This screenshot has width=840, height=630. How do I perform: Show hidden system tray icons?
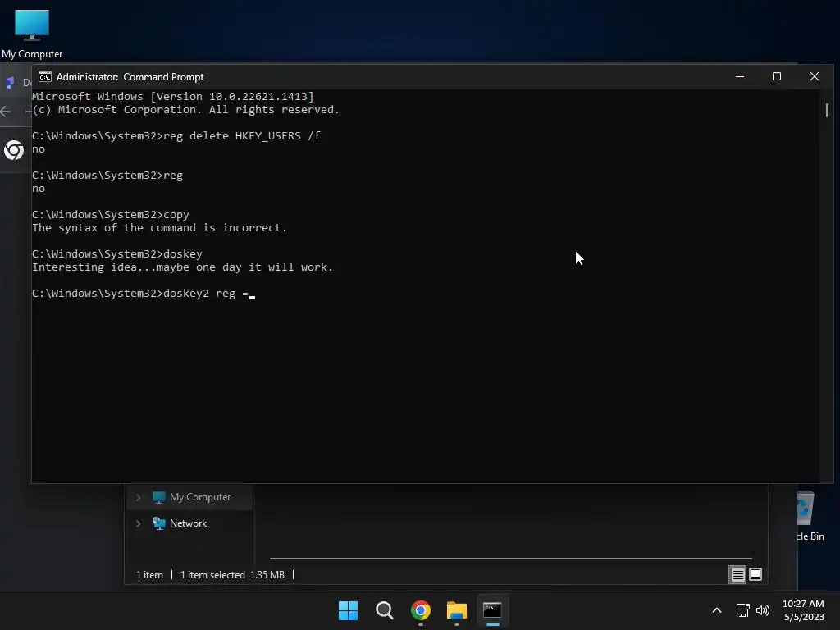pos(717,610)
